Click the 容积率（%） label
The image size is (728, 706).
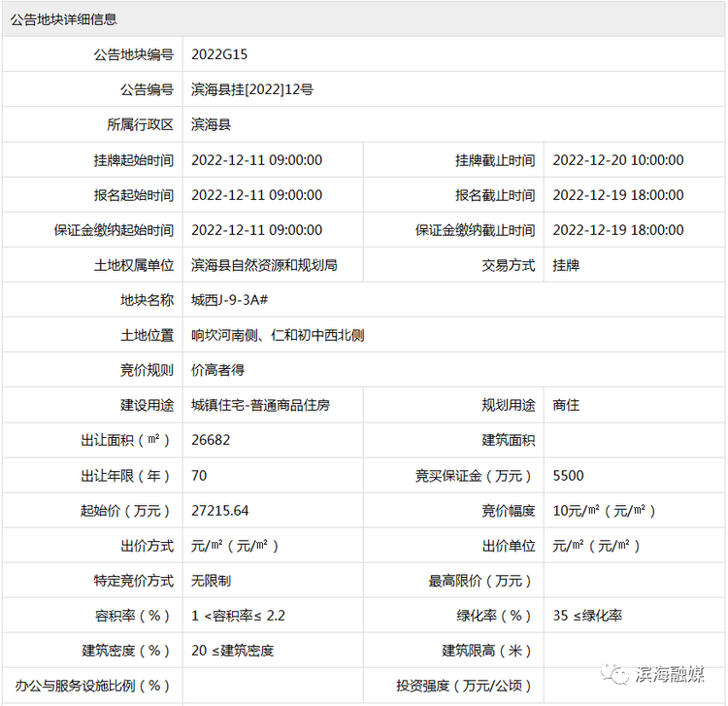click(x=132, y=616)
